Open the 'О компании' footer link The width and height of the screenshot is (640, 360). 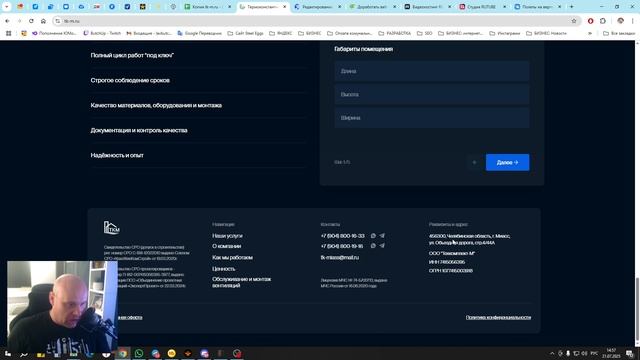coord(227,246)
